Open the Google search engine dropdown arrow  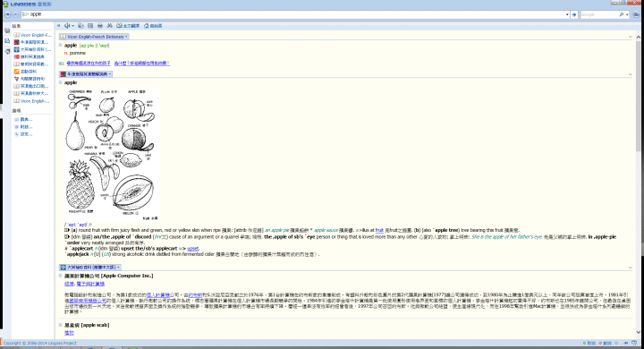[627, 14]
